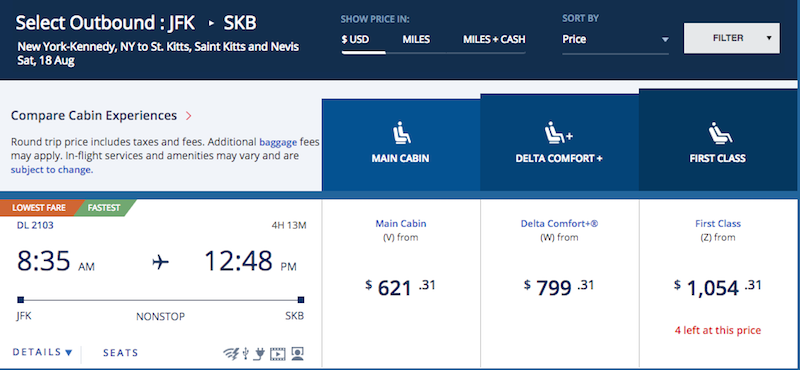Screen dimensions: 800x370
Task: View SEATS for flight DL 2103
Action: pyautogui.click(x=120, y=353)
